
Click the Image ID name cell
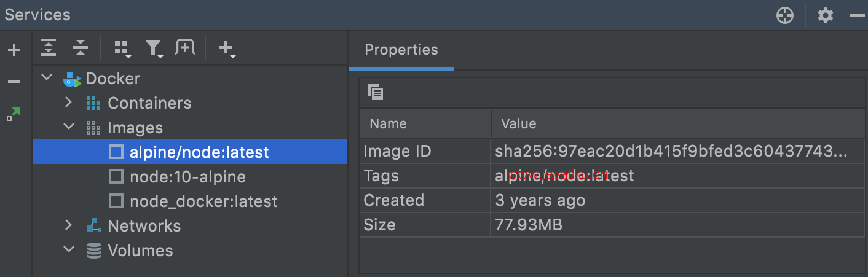click(x=425, y=151)
